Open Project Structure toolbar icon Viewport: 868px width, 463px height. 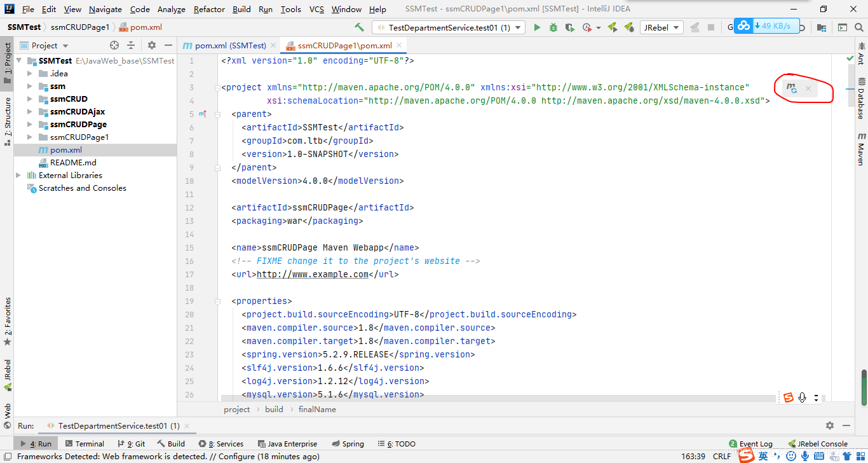pos(822,27)
